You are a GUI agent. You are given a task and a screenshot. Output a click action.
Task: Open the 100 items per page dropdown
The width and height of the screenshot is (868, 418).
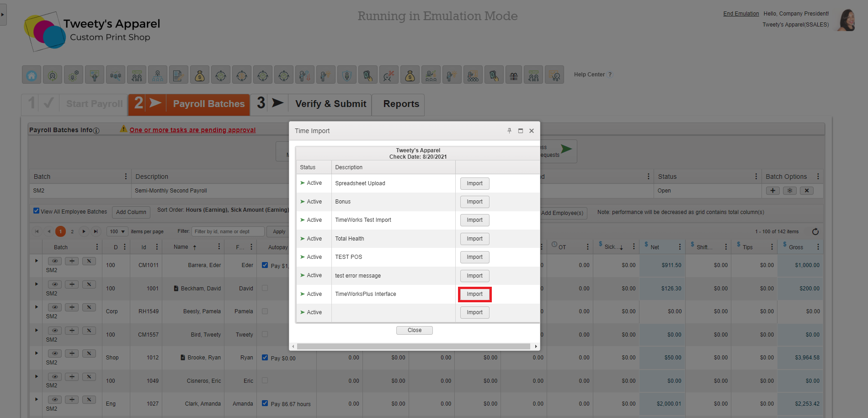click(x=117, y=231)
